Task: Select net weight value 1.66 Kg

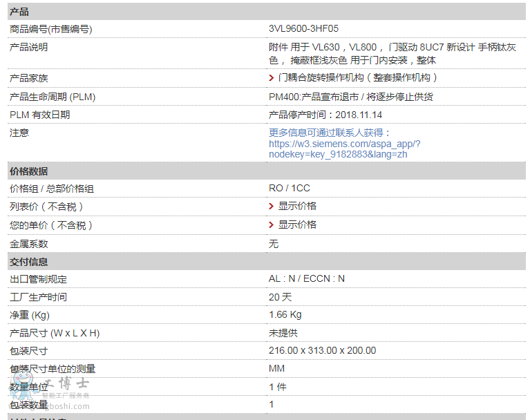Action: pos(285,315)
